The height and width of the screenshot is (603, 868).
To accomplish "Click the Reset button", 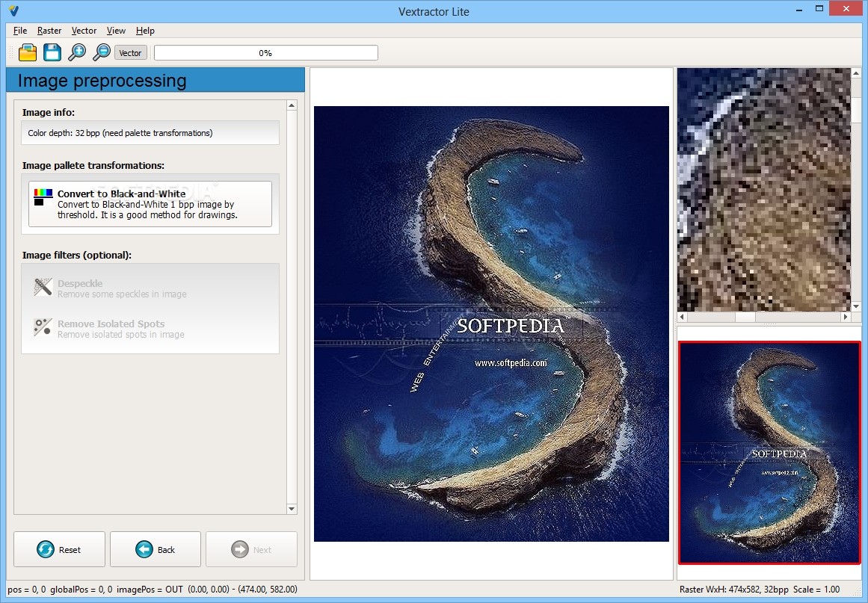I will tap(59, 549).
